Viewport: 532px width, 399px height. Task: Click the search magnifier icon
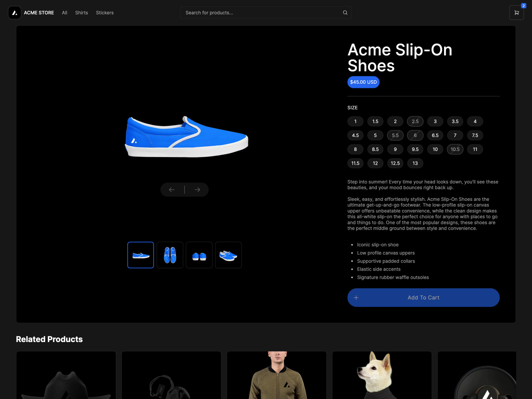tap(345, 13)
